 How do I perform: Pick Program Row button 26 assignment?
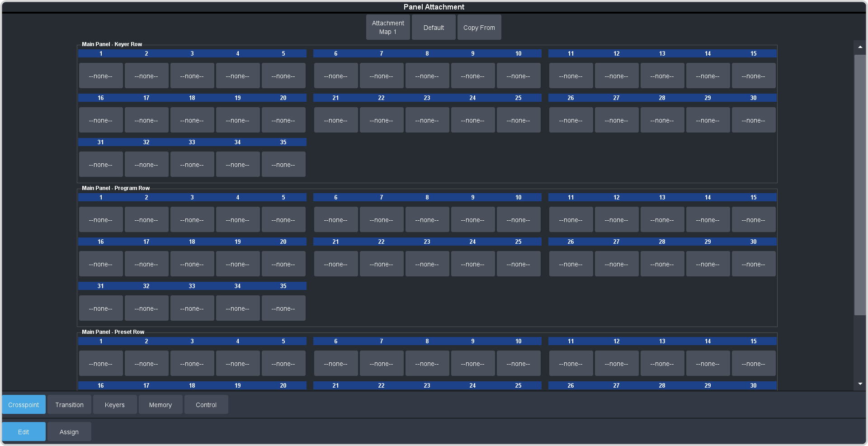(571, 264)
